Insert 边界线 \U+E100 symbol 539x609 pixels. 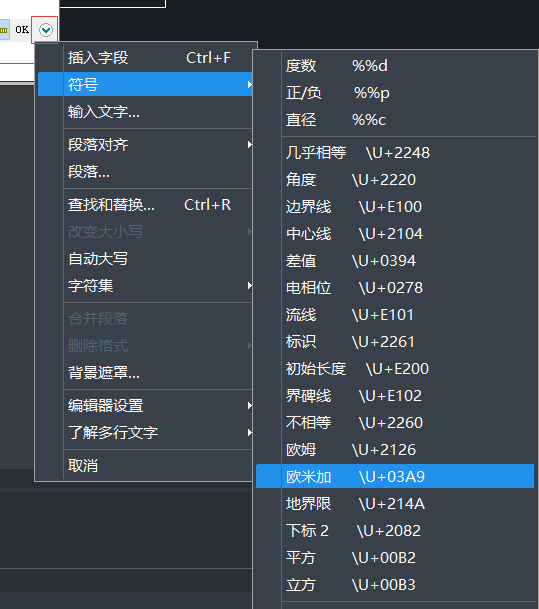click(395, 207)
